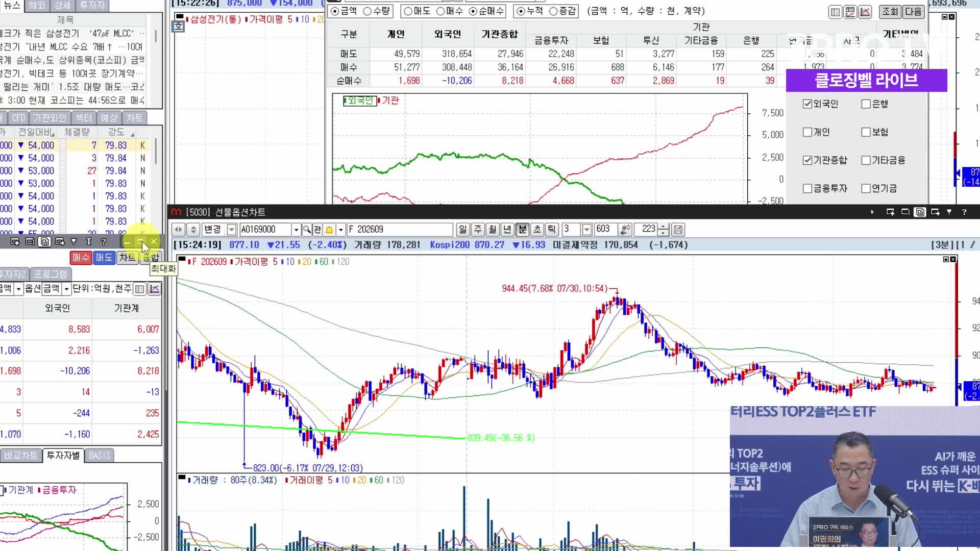The height and width of the screenshot is (551, 980).
Task: Click the left-right navigation arrows icon in chart toolbar
Action: [x=178, y=230]
